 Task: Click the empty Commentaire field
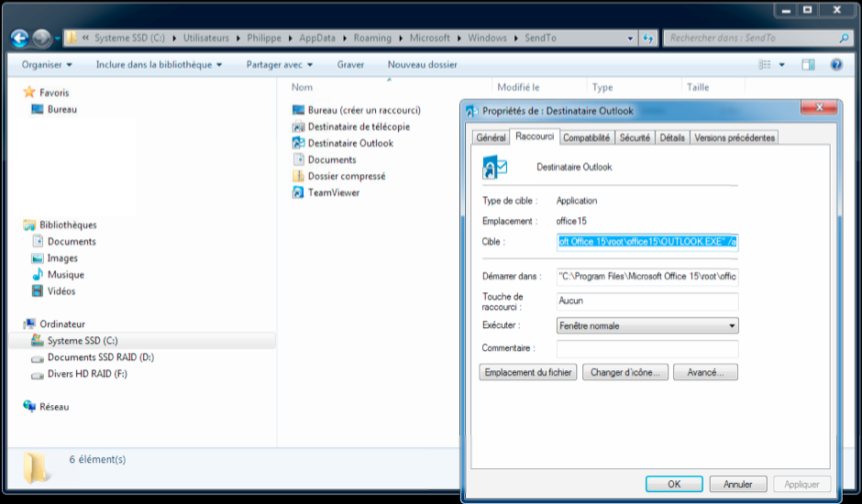point(647,348)
